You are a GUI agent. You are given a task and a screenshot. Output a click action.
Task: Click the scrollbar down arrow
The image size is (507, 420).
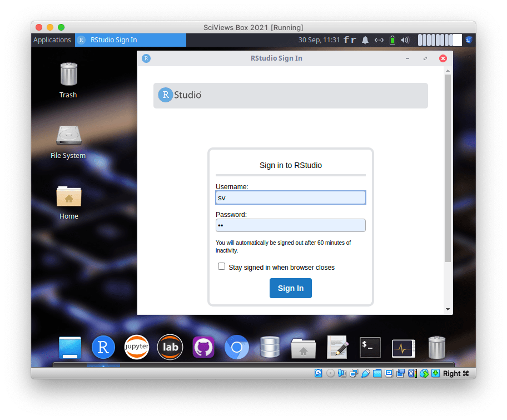point(448,309)
